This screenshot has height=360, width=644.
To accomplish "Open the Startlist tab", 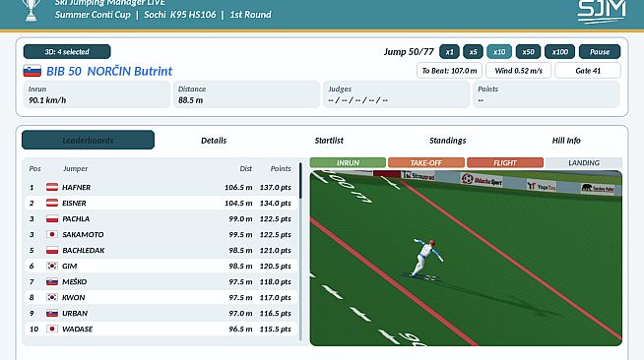I will [x=329, y=141].
